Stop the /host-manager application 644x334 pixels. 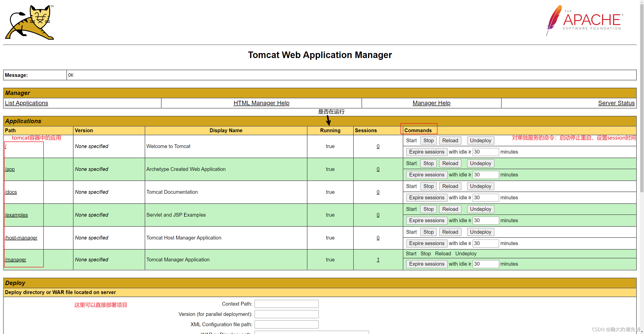click(428, 232)
